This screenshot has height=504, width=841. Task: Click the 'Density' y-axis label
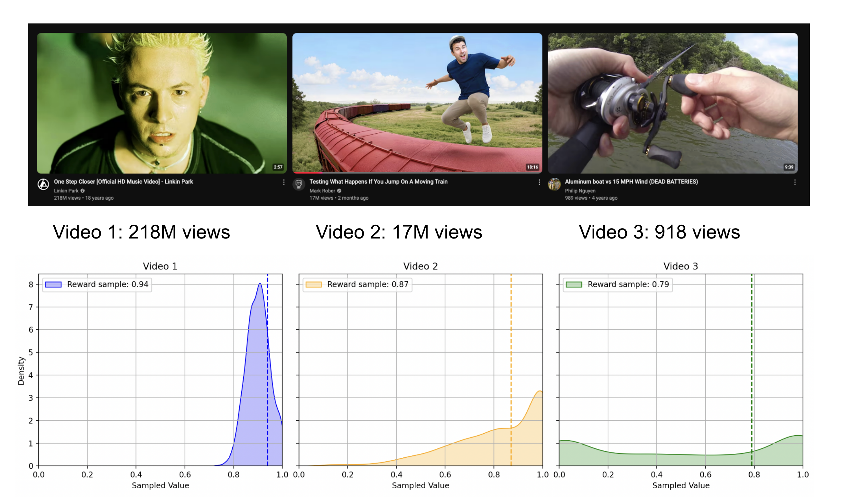point(21,371)
